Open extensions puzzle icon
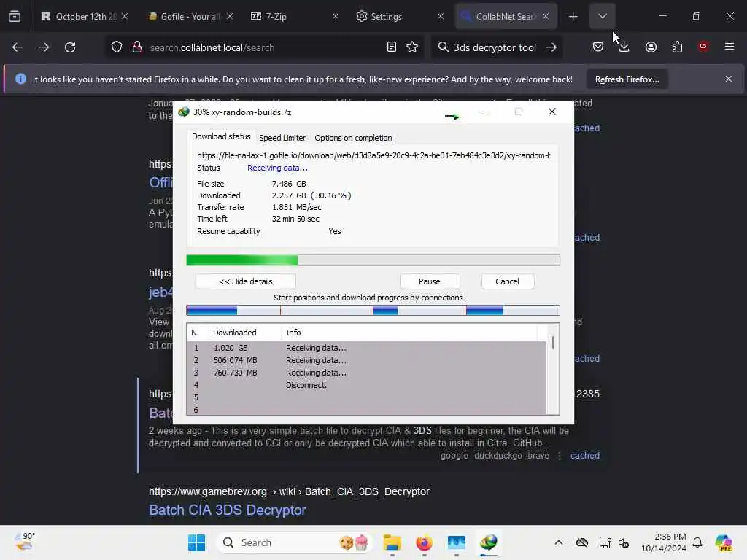The image size is (747, 560). pos(677,47)
